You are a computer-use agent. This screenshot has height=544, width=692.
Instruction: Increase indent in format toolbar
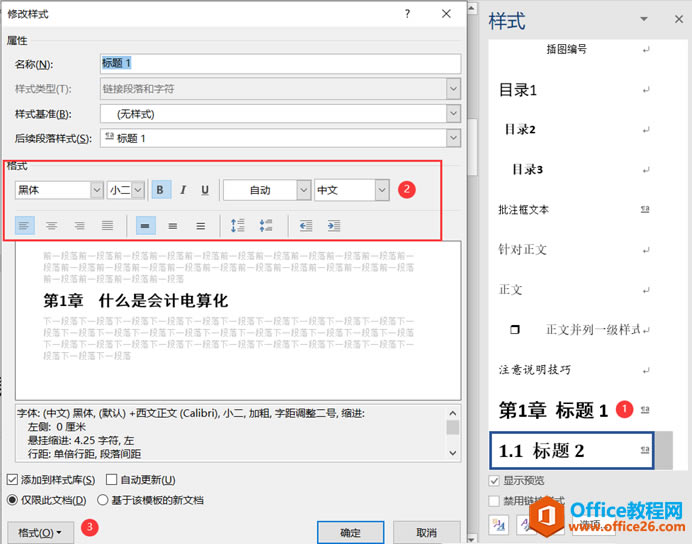pyautogui.click(x=334, y=226)
